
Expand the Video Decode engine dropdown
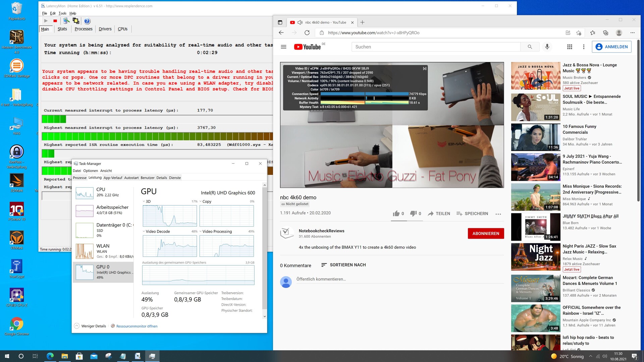point(144,231)
